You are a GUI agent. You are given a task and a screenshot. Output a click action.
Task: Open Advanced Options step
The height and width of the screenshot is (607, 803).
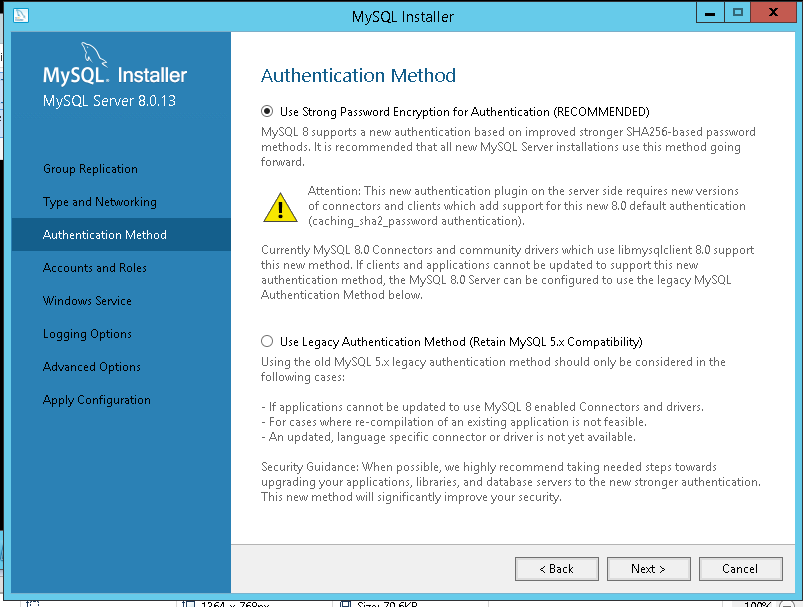click(x=91, y=367)
